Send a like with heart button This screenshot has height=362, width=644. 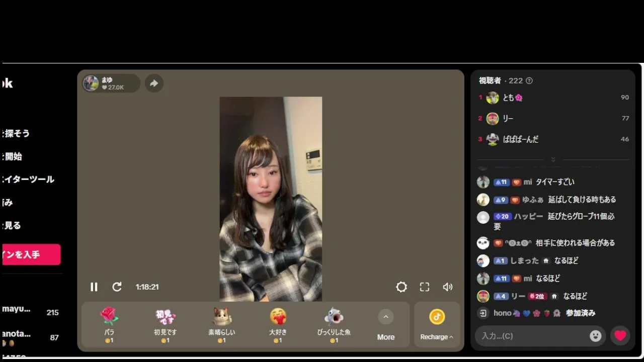pos(620,335)
